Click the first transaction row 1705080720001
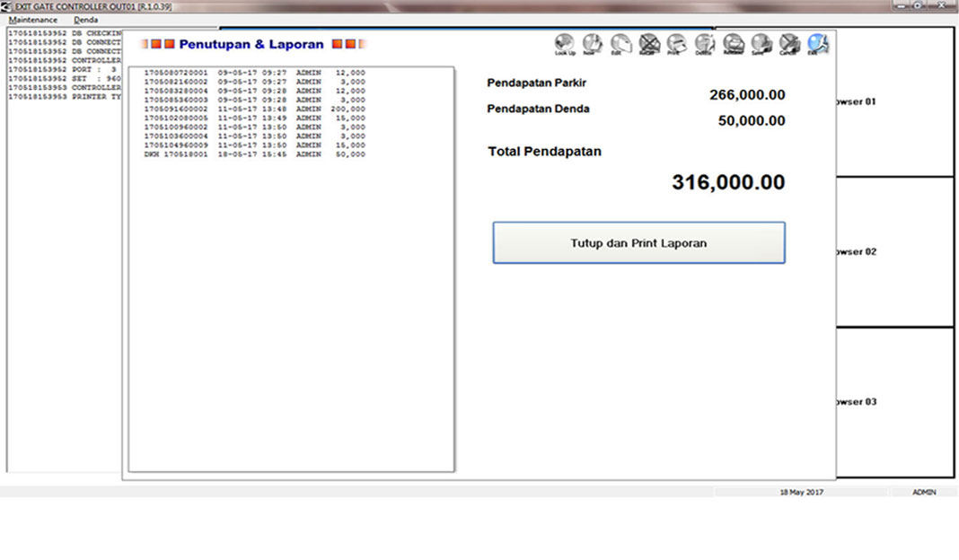Image resolution: width=959 pixels, height=560 pixels. [254, 72]
